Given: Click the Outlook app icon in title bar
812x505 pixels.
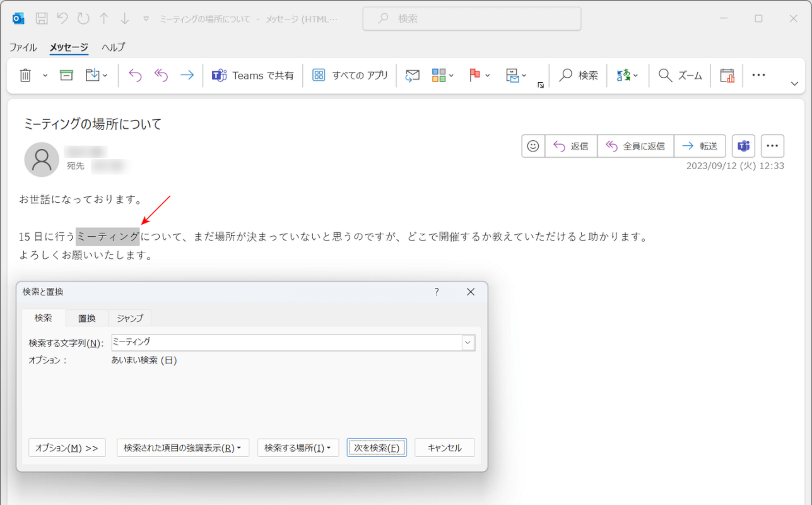Looking at the screenshot, I should point(18,19).
